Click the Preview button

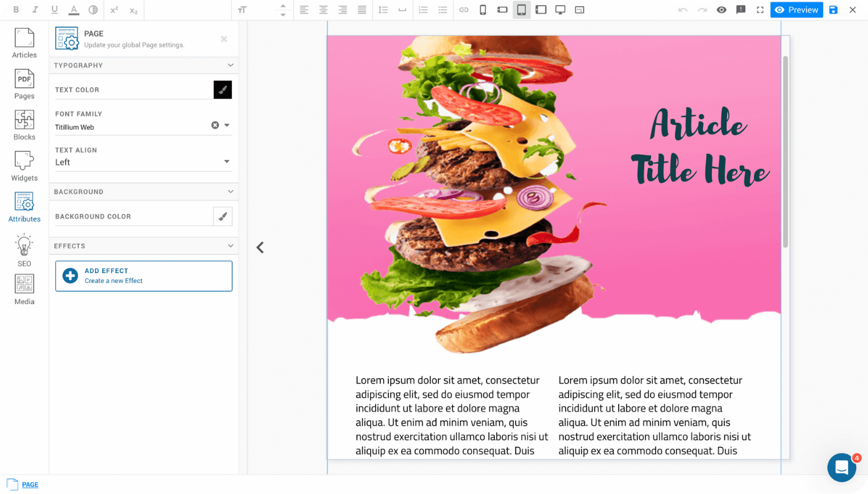click(x=797, y=10)
